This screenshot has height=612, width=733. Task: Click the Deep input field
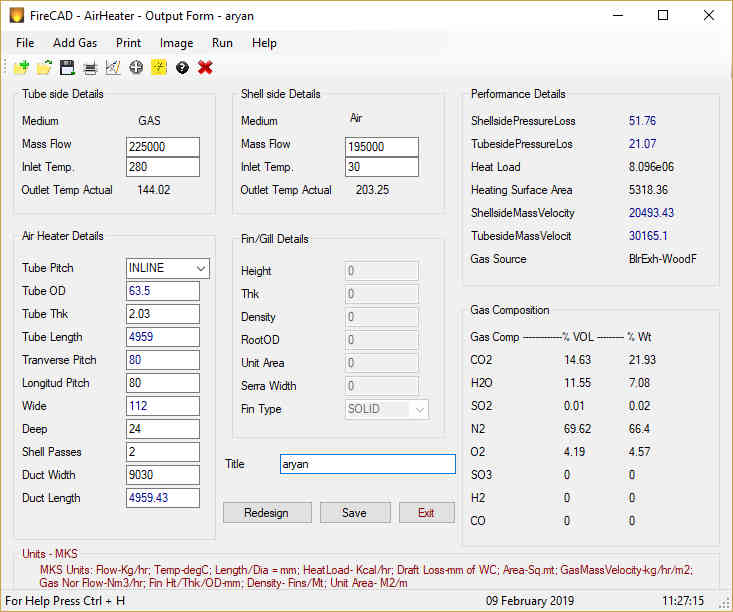pyautogui.click(x=163, y=429)
